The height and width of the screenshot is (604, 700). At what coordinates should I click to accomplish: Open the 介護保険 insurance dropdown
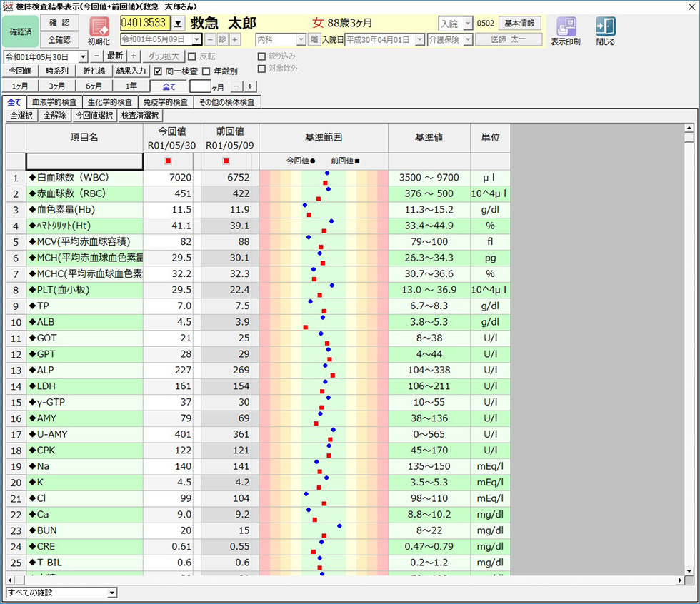(468, 40)
